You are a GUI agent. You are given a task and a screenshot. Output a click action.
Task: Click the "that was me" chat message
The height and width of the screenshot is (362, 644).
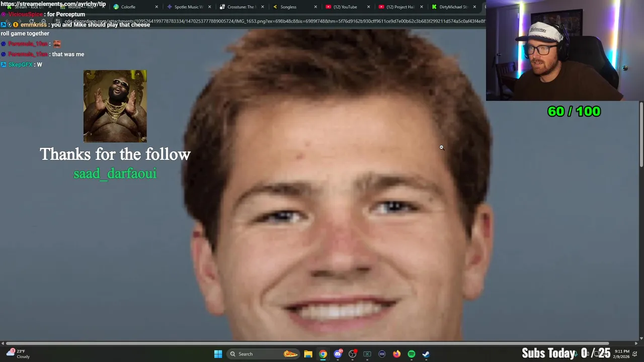(x=68, y=54)
